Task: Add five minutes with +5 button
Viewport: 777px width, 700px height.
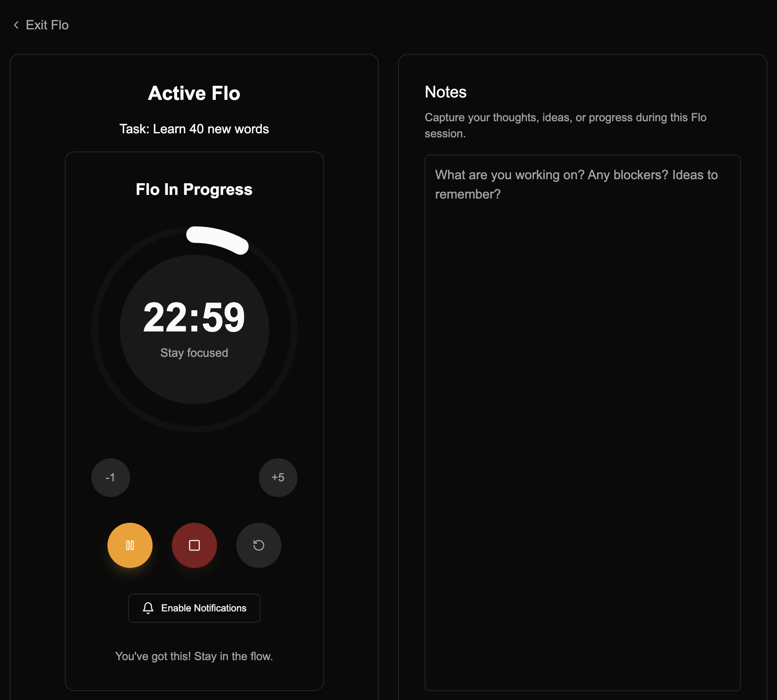Action: pyautogui.click(x=278, y=478)
